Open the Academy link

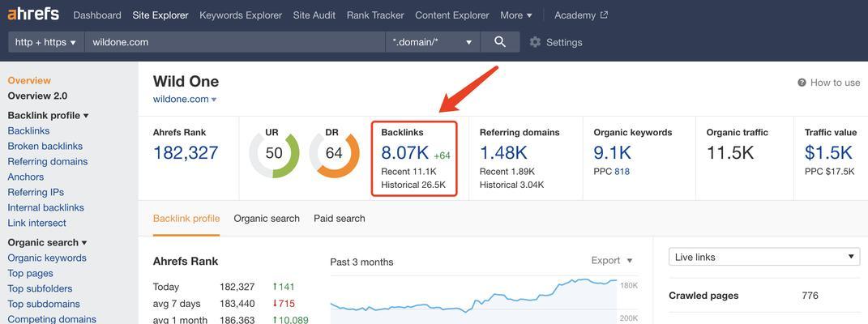pos(575,15)
